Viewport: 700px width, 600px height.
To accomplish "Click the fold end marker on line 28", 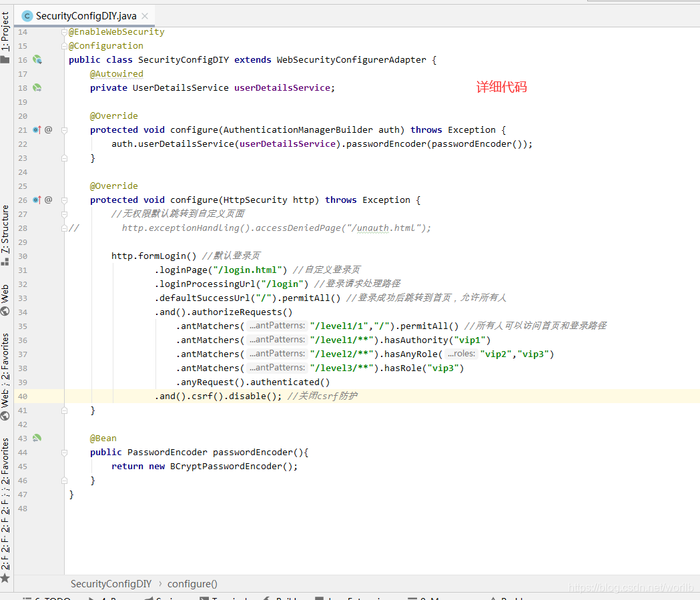I will [x=64, y=228].
